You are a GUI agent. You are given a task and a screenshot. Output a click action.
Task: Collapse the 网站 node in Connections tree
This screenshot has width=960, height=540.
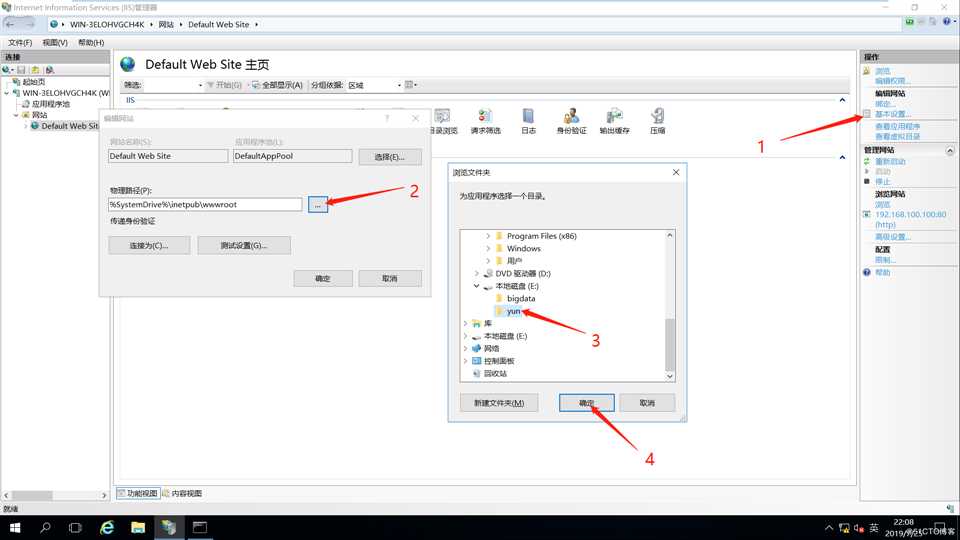pos(17,115)
